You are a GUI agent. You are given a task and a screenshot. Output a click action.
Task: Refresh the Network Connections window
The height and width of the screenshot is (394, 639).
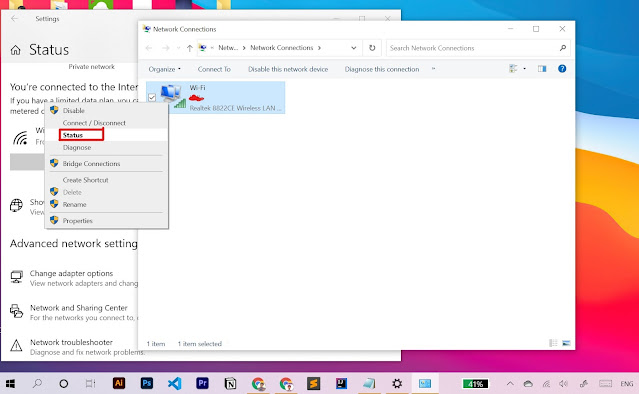pos(372,48)
